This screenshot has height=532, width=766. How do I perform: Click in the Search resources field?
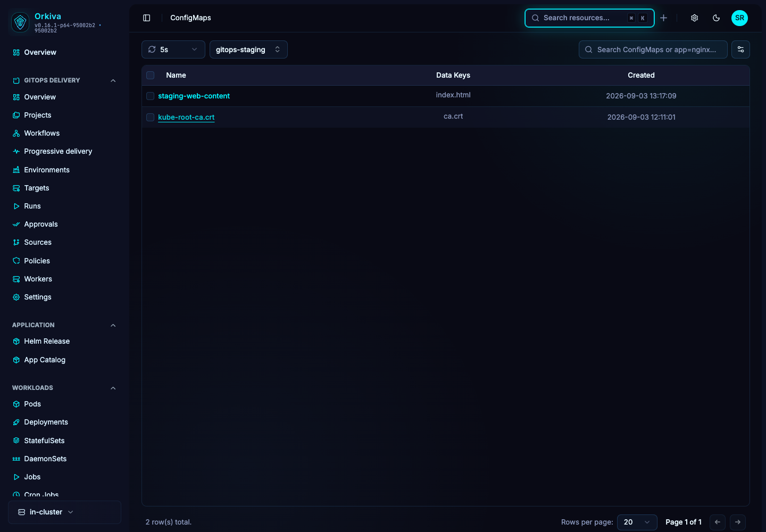click(589, 18)
